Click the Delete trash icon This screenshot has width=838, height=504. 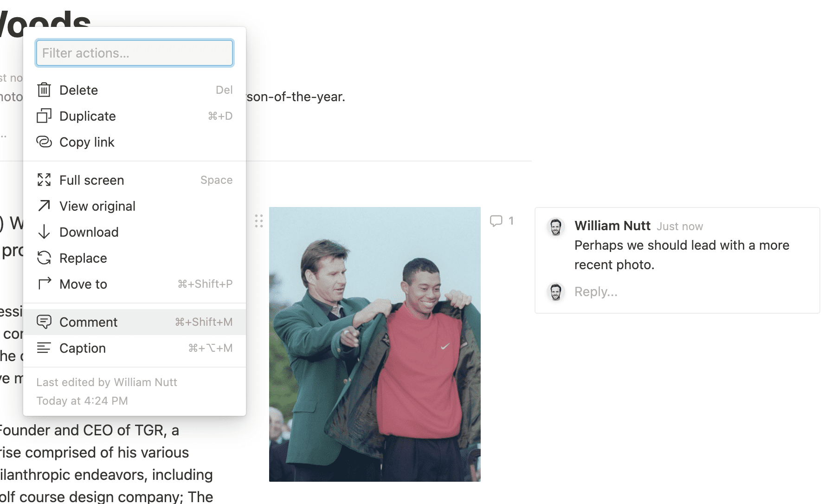point(44,90)
